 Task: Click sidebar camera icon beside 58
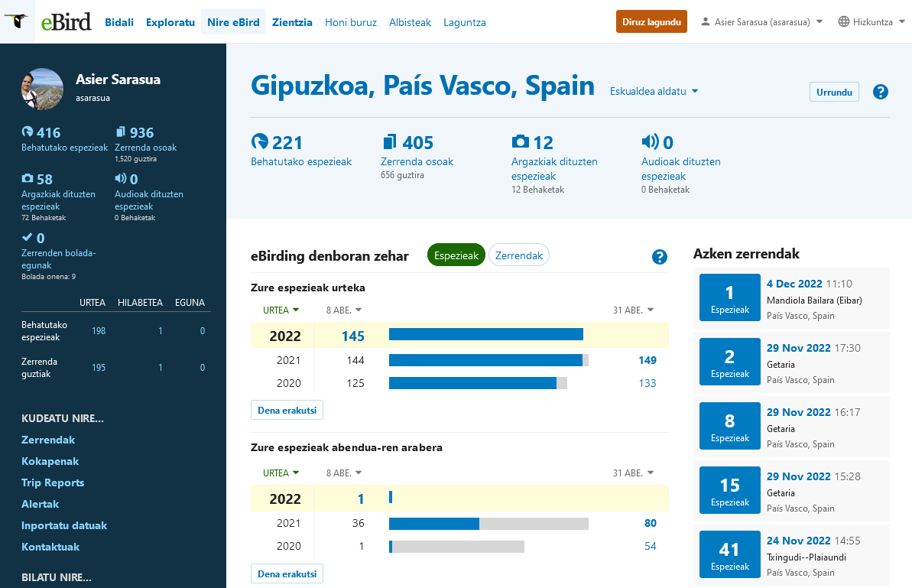click(28, 178)
